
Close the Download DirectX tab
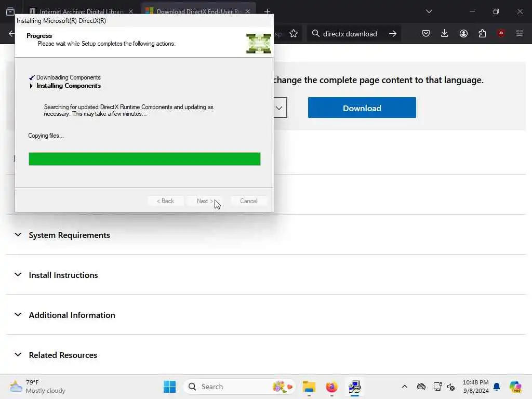point(248,11)
